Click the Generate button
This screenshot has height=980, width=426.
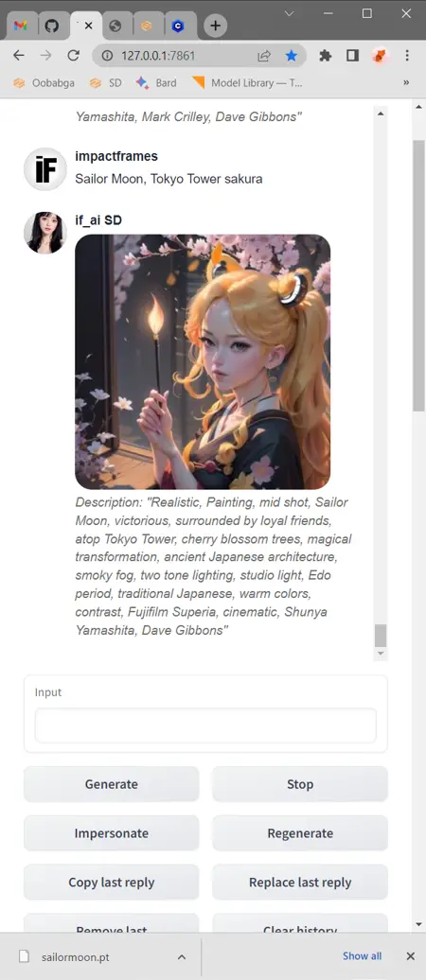[112, 784]
